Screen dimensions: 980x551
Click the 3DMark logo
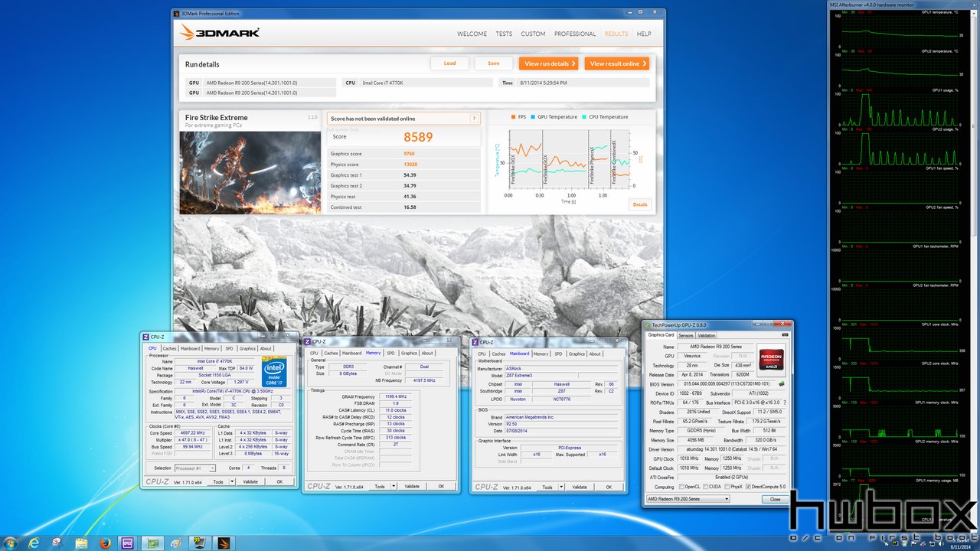coord(220,33)
